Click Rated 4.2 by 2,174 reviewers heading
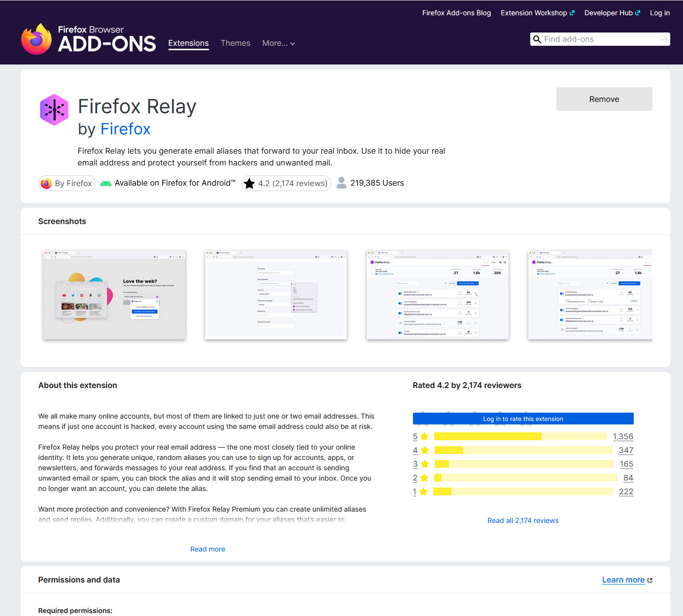683x616 pixels. pyautogui.click(x=467, y=386)
